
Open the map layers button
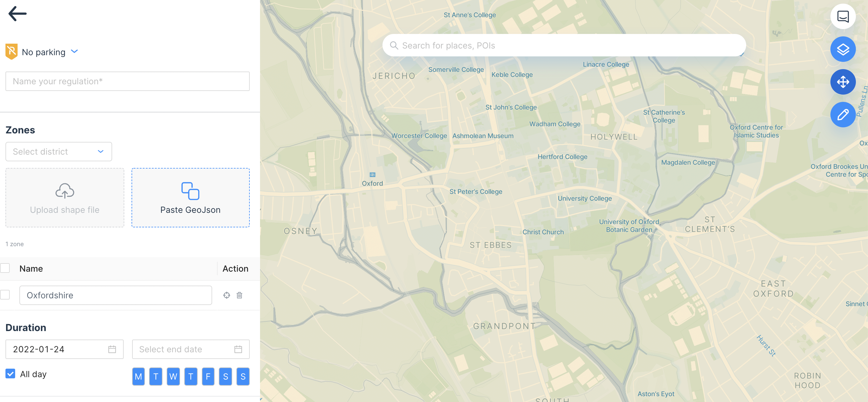point(843,49)
